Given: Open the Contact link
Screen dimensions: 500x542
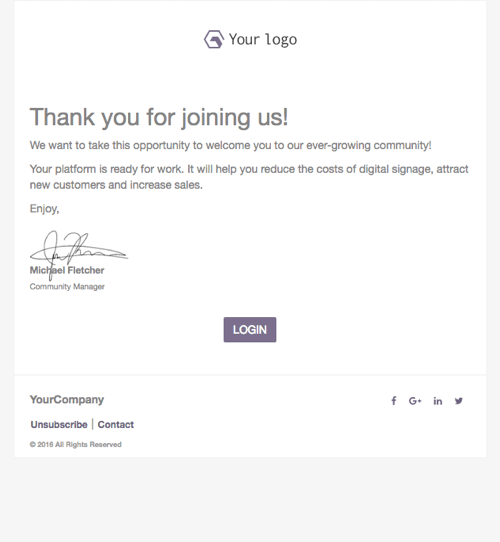Looking at the screenshot, I should point(115,424).
